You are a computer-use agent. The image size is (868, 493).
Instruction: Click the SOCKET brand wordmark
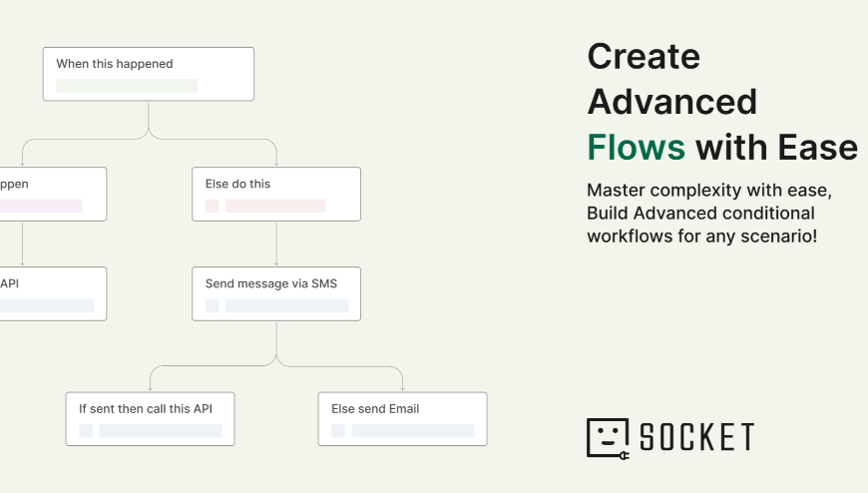(x=696, y=438)
